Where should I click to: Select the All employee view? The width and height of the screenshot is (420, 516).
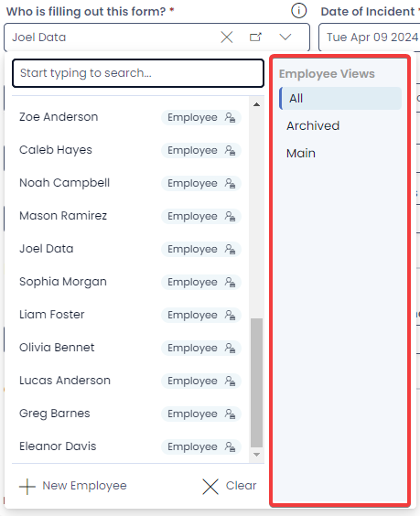[x=340, y=99]
